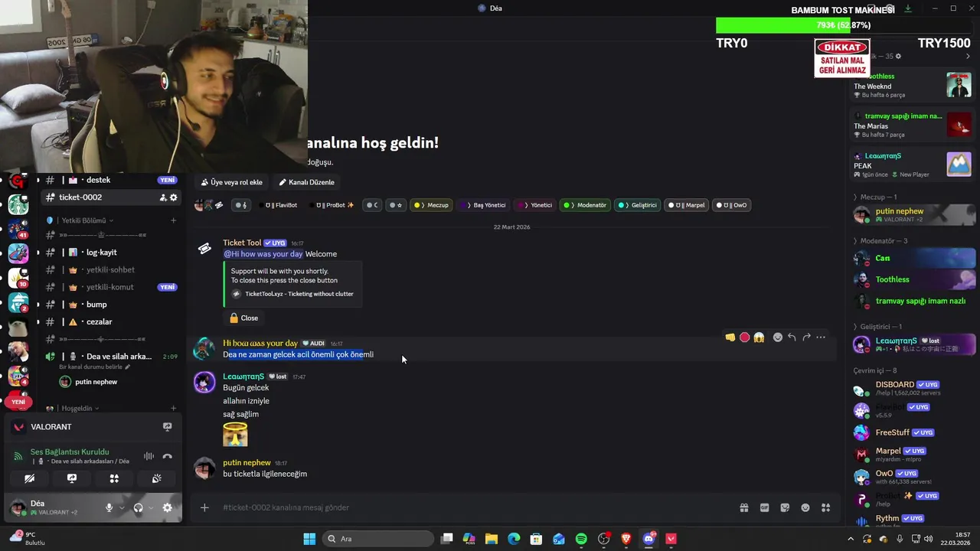Open Dea ve silah arkadaşları voice channel
The height and width of the screenshot is (551, 980).
point(111,357)
